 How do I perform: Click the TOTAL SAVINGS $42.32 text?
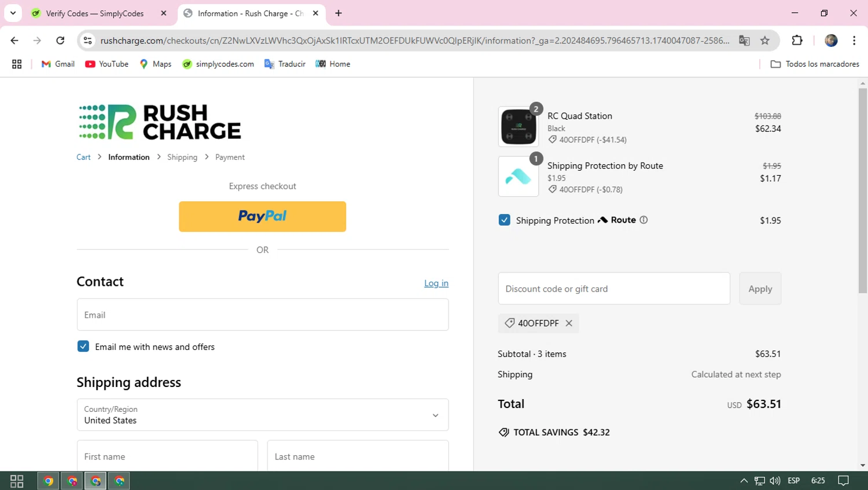coord(561,433)
